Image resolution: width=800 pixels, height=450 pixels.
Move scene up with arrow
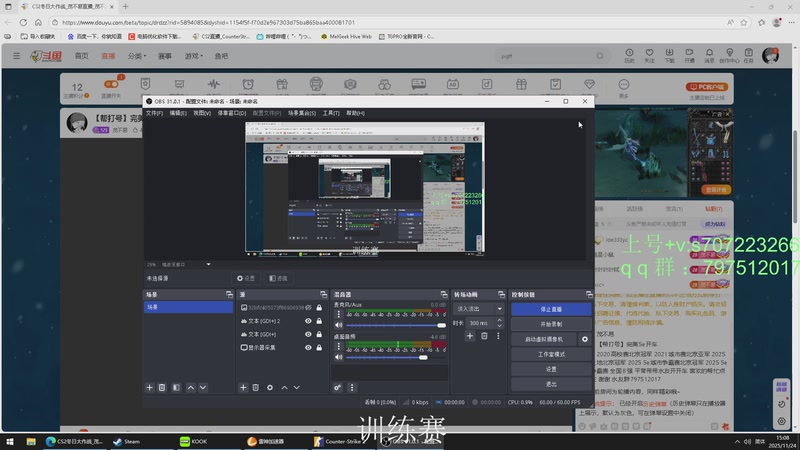click(x=190, y=388)
